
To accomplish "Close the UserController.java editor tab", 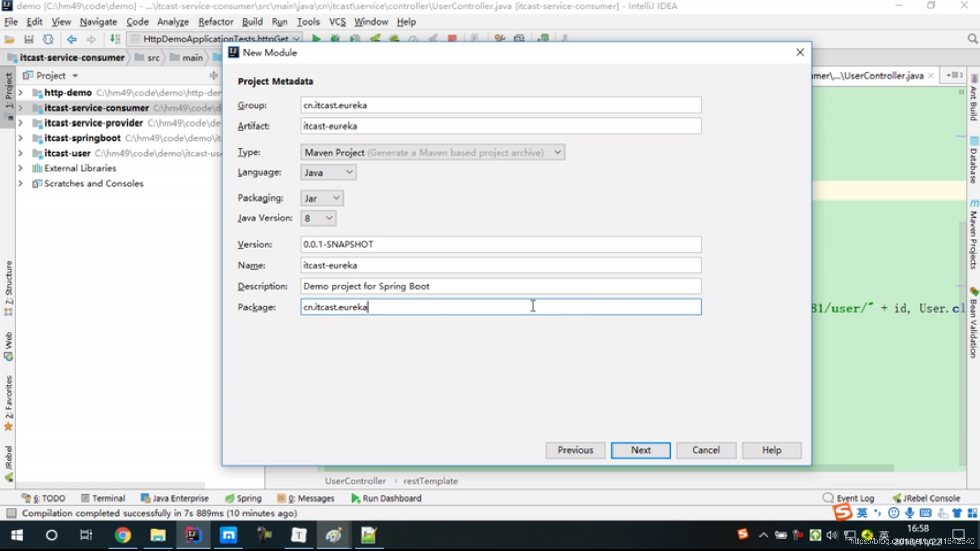I will (931, 76).
